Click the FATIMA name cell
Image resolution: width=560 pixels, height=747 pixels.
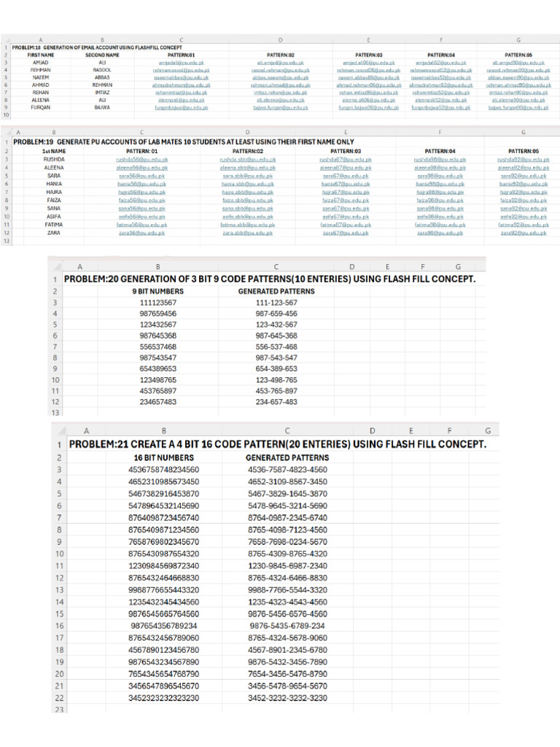coord(54,225)
